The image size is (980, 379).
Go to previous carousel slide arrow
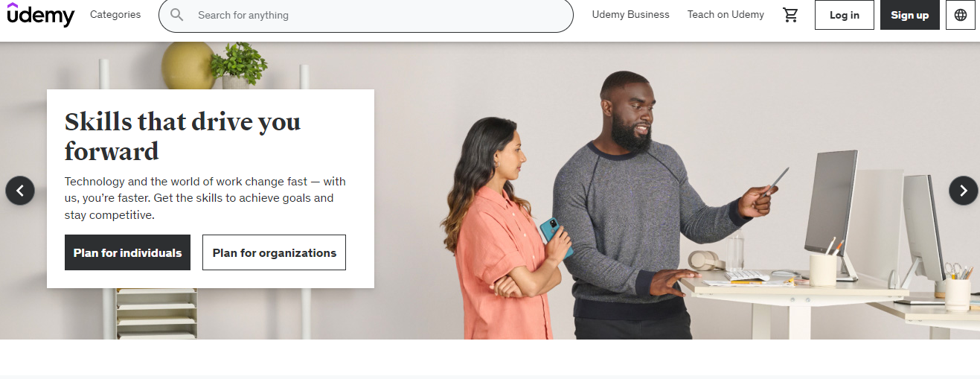click(x=20, y=191)
